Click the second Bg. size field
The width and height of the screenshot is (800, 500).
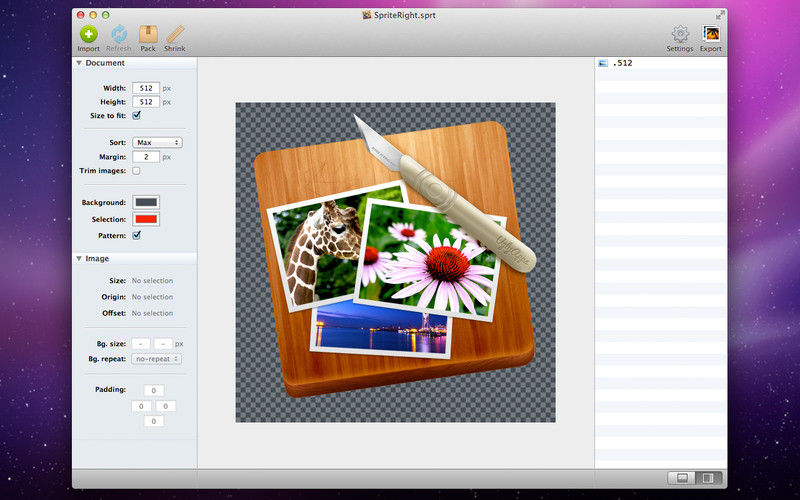pyautogui.click(x=163, y=343)
